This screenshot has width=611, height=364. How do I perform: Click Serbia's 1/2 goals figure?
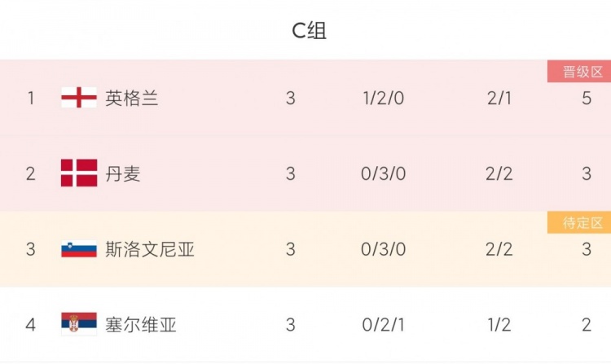click(499, 325)
